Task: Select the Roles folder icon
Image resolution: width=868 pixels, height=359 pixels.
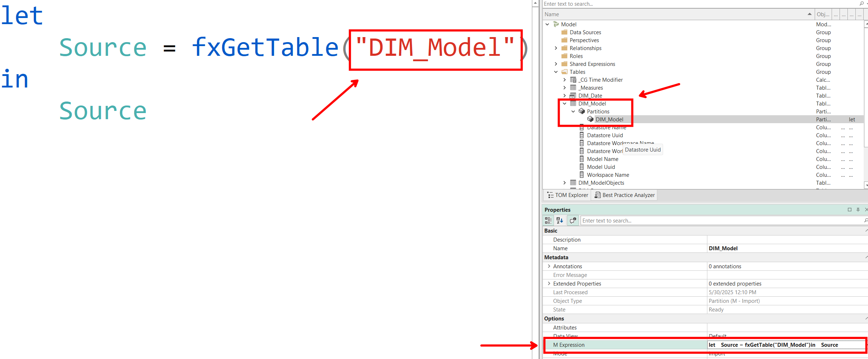Action: pos(565,56)
